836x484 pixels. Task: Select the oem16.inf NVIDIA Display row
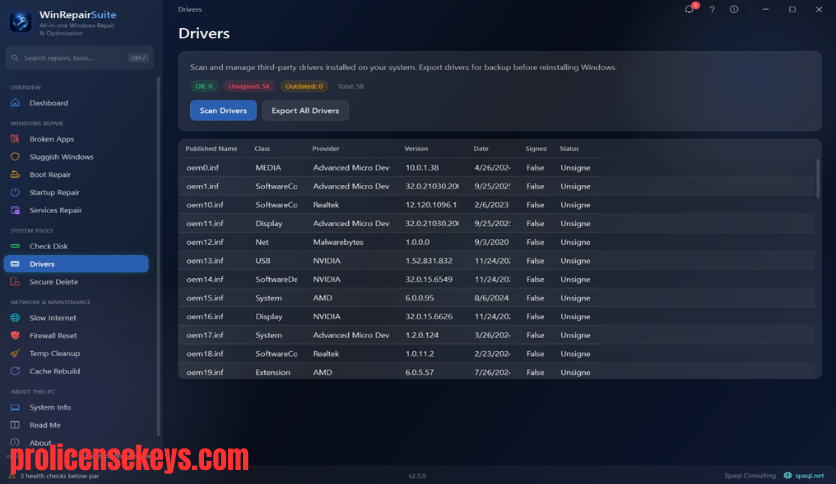pyautogui.click(x=496, y=317)
